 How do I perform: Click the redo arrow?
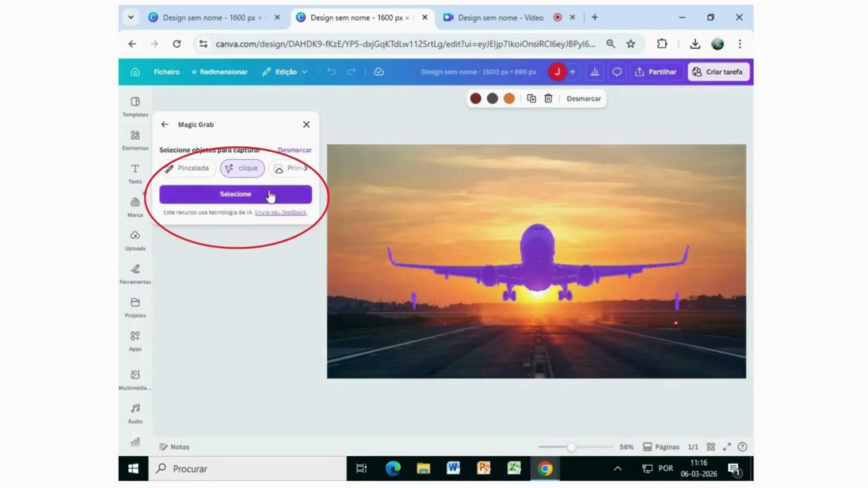[351, 72]
